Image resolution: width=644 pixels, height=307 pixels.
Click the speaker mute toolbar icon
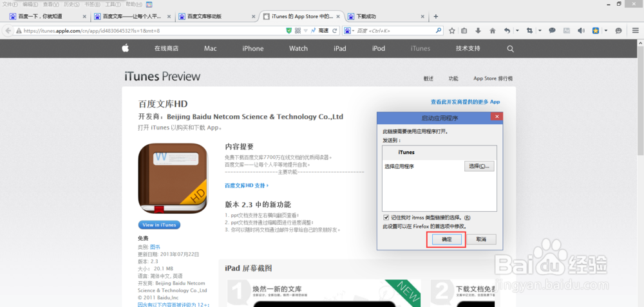coord(581,31)
